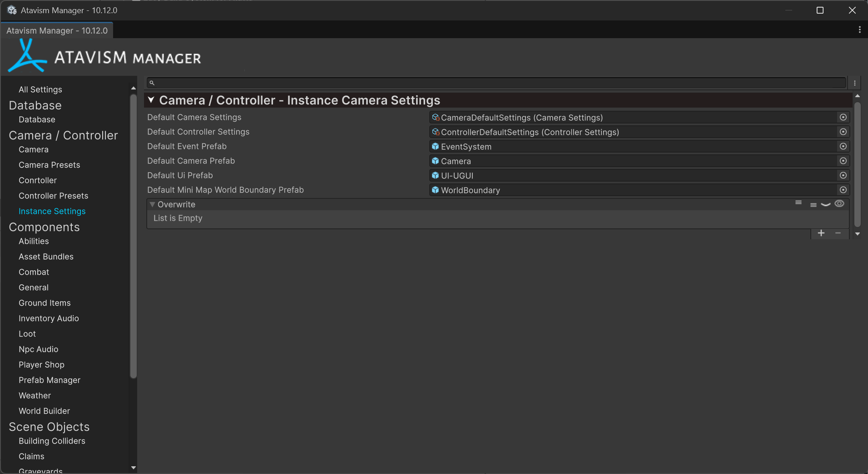This screenshot has width=868, height=474.
Task: Click in the settings search field
Action: click(496, 83)
